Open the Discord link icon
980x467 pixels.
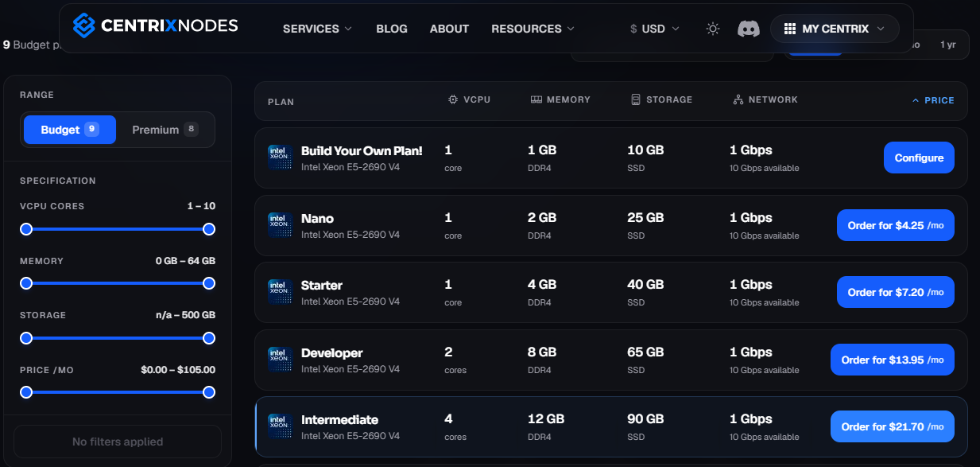click(749, 29)
